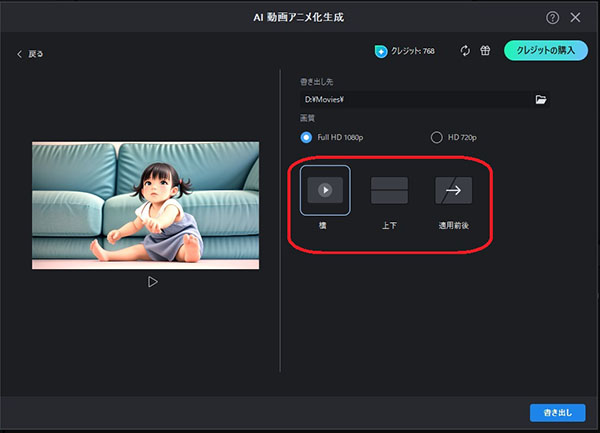Click the anime girl preview thumbnail
The image size is (600, 433).
[x=145, y=205]
